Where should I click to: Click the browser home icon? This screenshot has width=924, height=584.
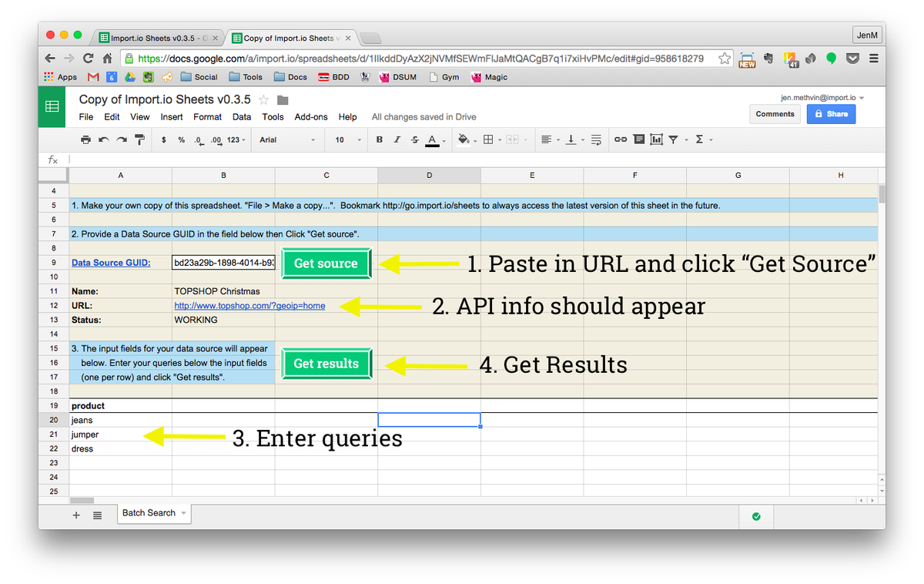pyautogui.click(x=107, y=59)
